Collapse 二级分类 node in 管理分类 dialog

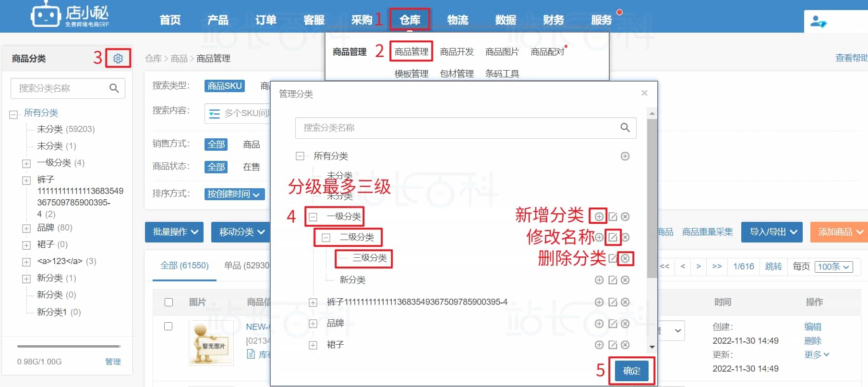tap(326, 237)
